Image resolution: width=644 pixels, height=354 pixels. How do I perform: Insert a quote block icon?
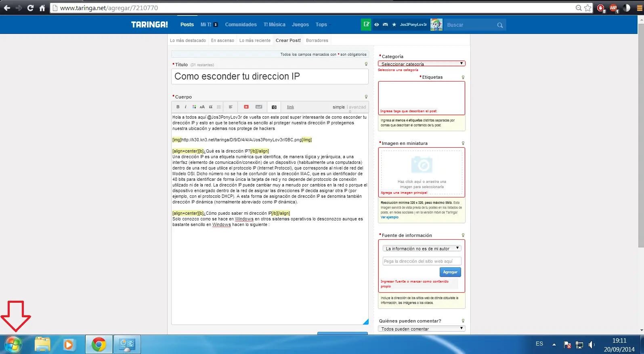pos(210,107)
